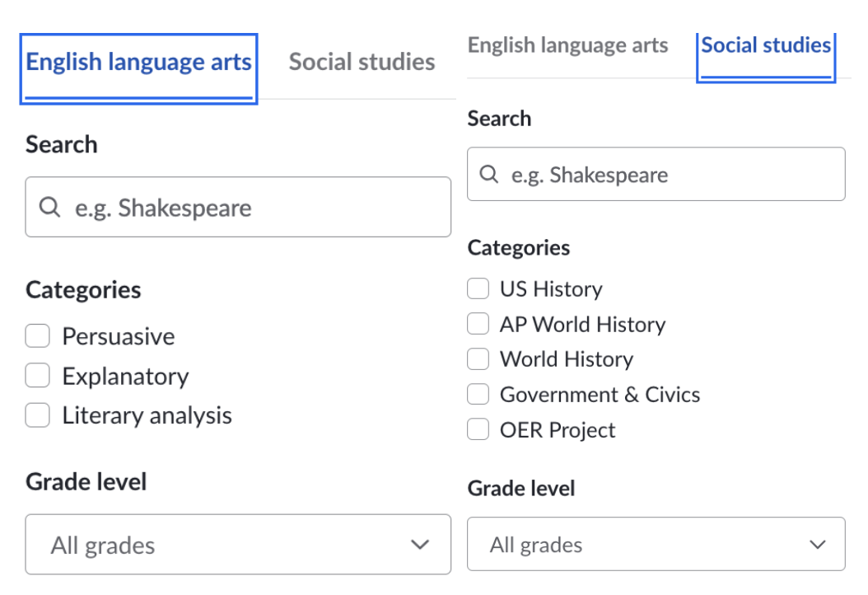This screenshot has width=868, height=595.
Task: Click the chevron on the left grades selector
Action: tap(421, 544)
